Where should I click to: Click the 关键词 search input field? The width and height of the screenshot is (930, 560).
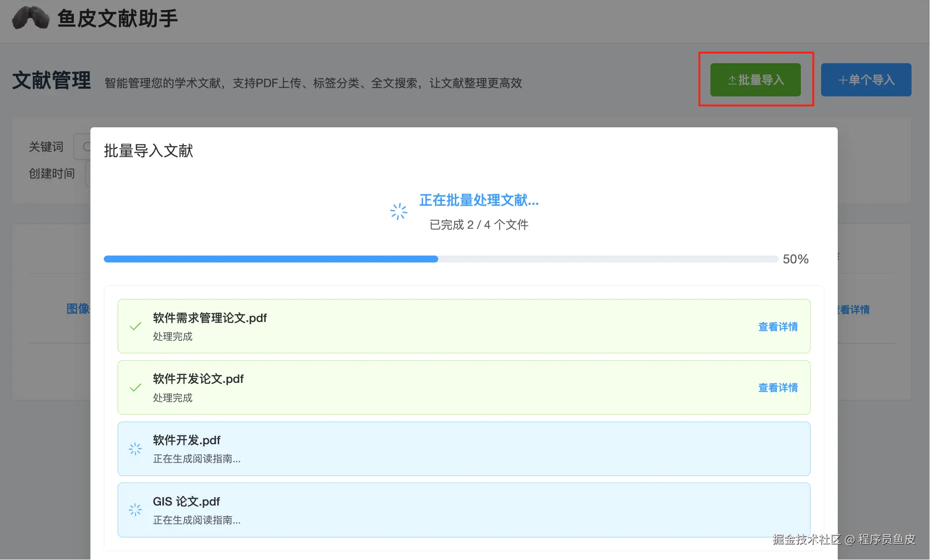[83, 147]
